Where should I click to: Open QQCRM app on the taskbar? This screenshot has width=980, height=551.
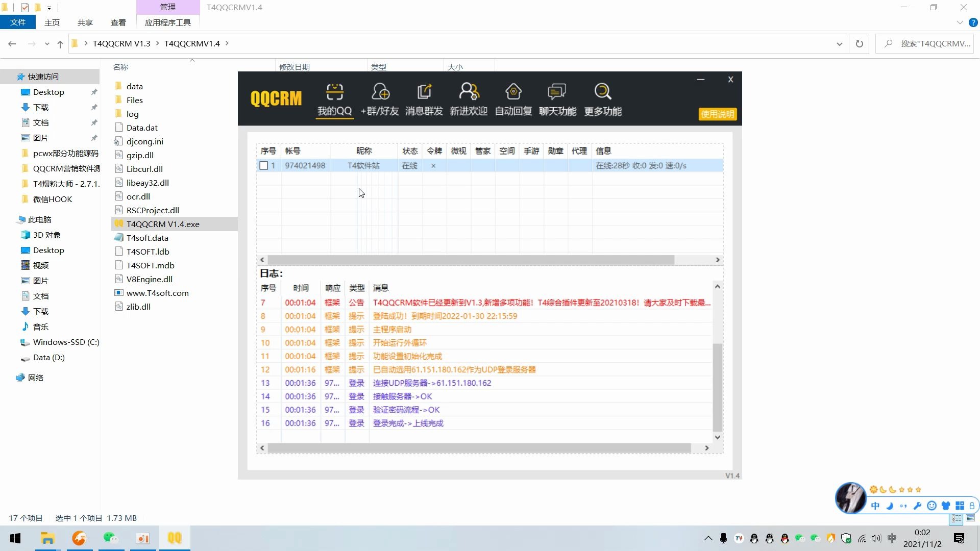click(175, 538)
